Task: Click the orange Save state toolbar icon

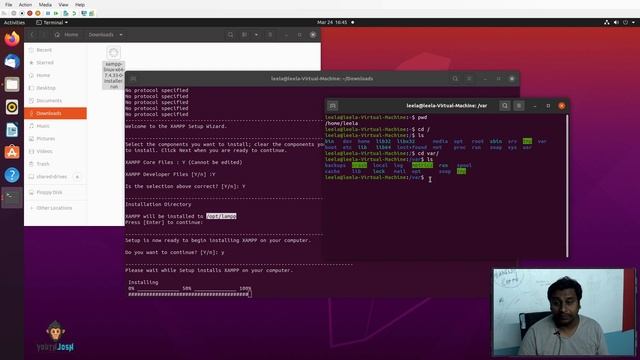Action: [38, 13]
